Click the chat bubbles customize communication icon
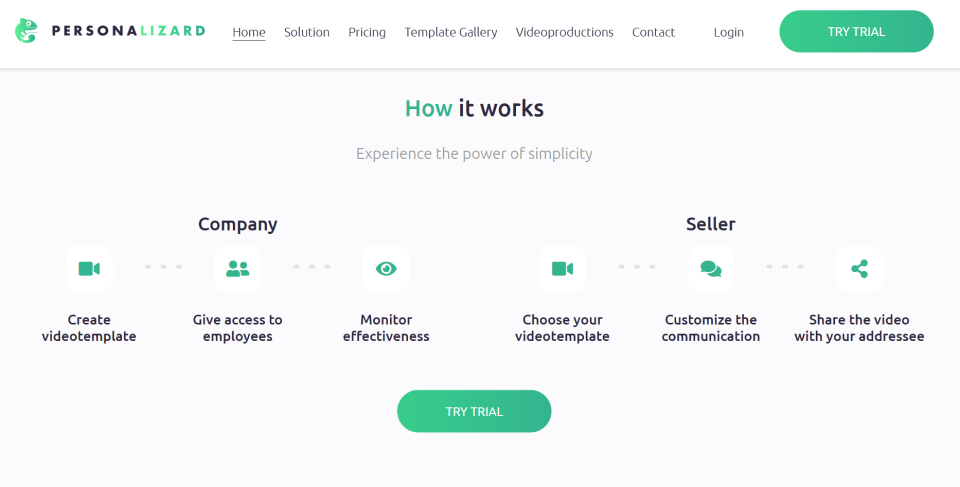Screen dimensions: 960x487 pos(711,269)
